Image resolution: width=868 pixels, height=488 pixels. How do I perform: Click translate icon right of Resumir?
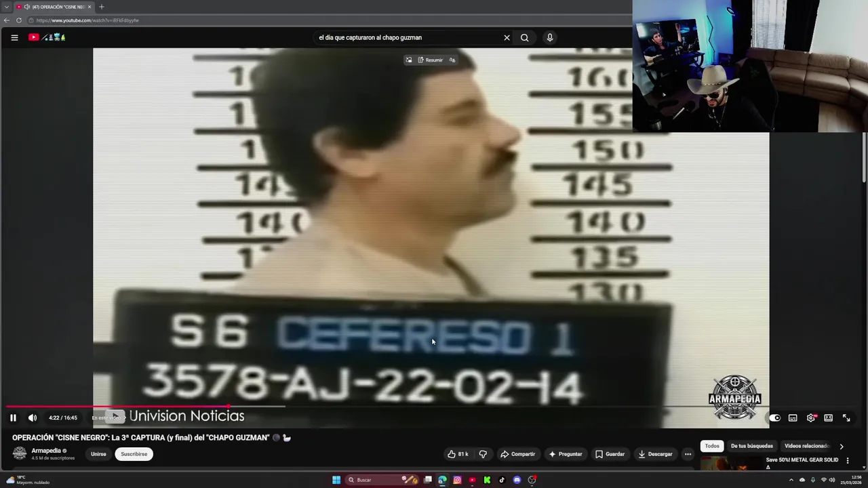point(452,60)
